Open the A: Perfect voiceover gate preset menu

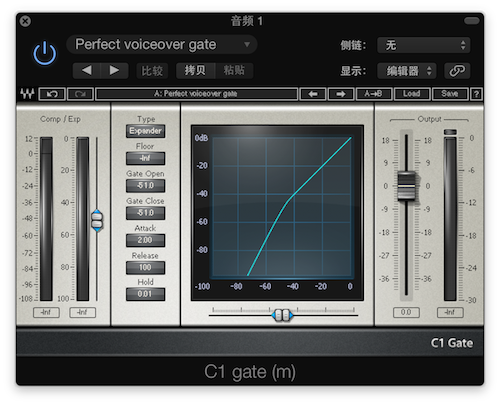196,94
